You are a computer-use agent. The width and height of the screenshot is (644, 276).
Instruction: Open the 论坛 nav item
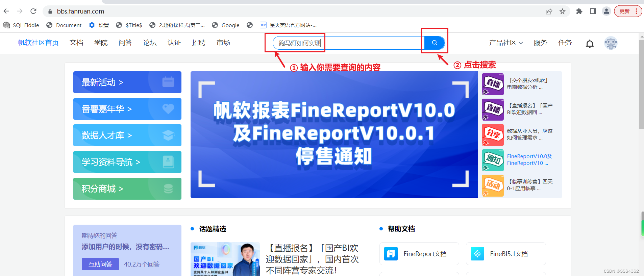point(150,43)
